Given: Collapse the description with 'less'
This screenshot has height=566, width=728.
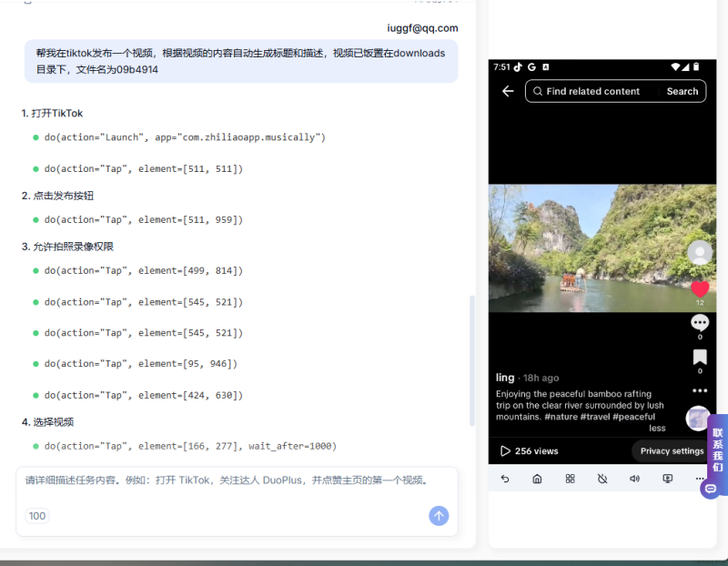Looking at the screenshot, I should [x=657, y=428].
